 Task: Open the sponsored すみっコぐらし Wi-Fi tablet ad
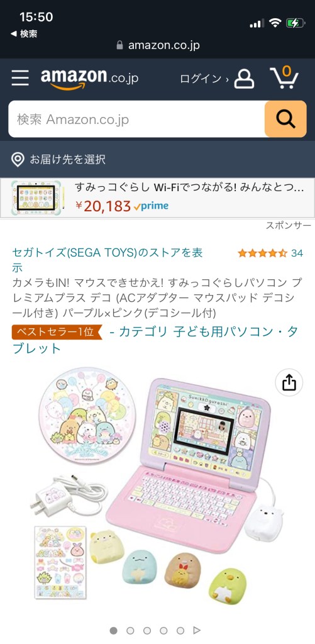pos(157,198)
